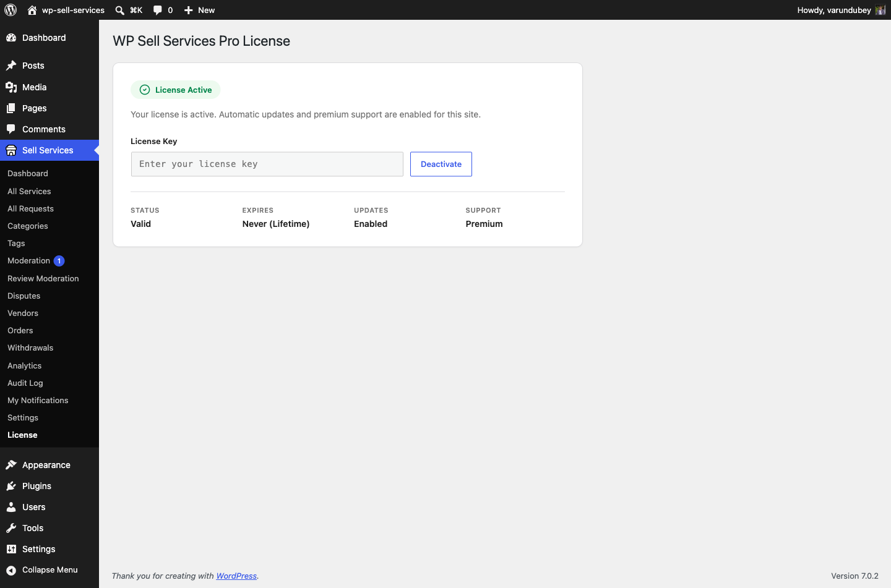
Task: Click the Settings sliders icon in sidebar
Action: tap(11, 549)
